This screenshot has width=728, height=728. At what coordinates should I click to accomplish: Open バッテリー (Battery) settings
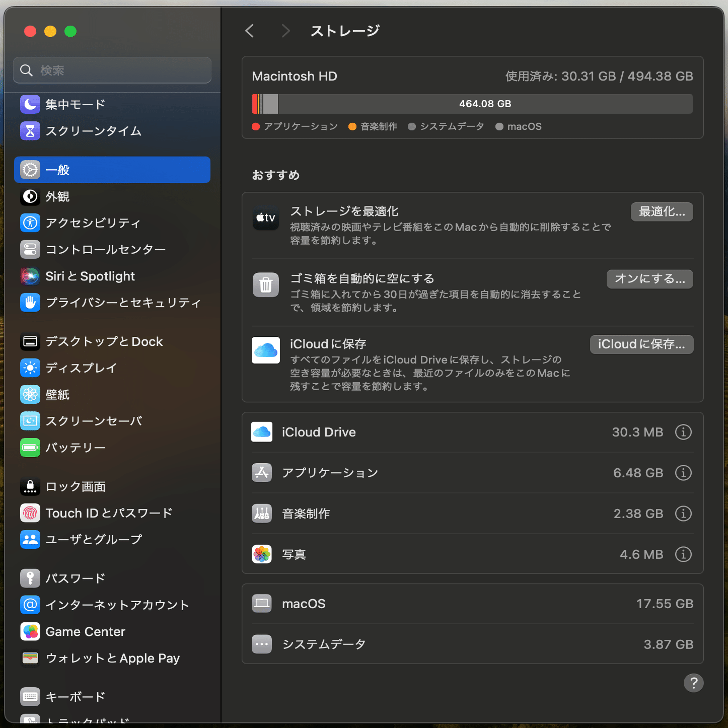(x=76, y=447)
